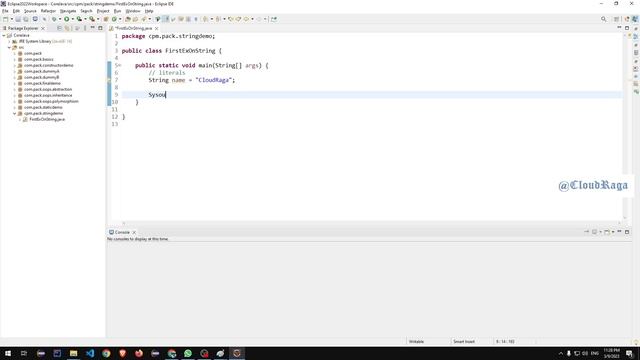Open Package Explorer view menu
640x360 pixels.
click(85, 28)
